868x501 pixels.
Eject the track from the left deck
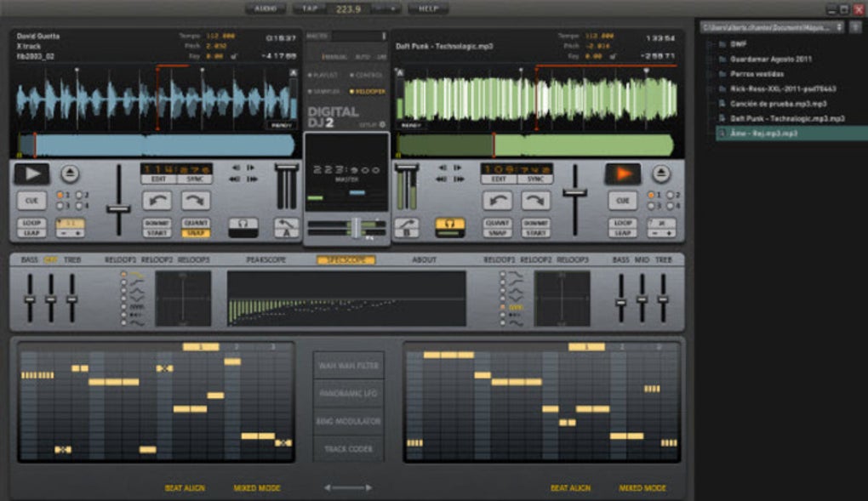70,174
